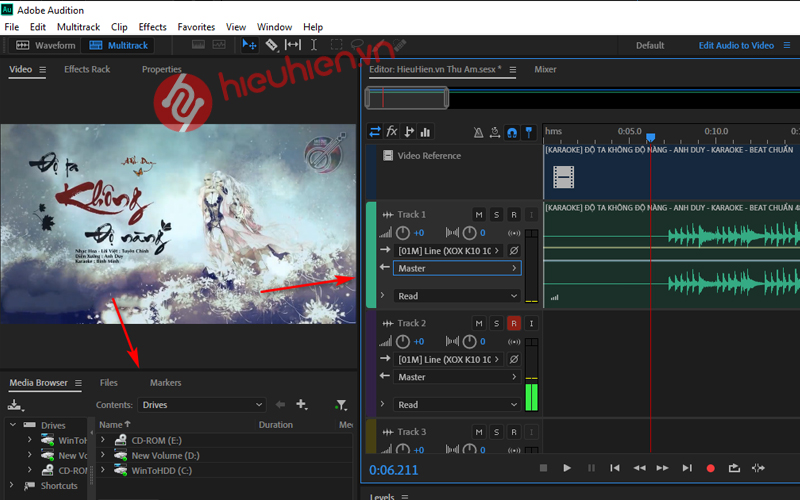Solo Track 1
The width and height of the screenshot is (800, 500).
(496, 215)
